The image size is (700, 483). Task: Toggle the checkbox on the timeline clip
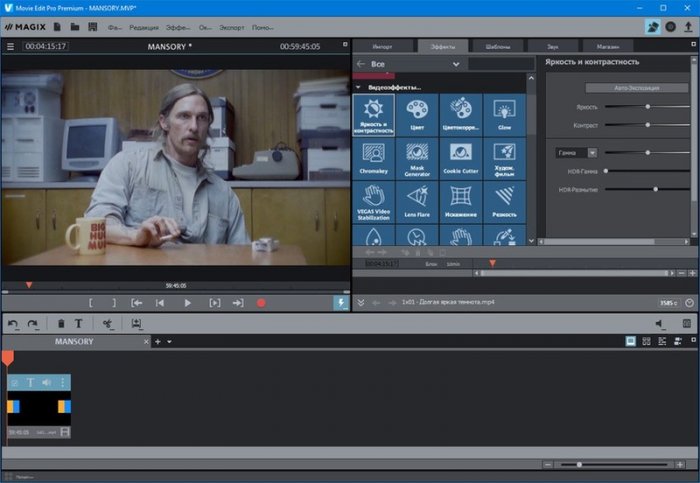pos(14,382)
